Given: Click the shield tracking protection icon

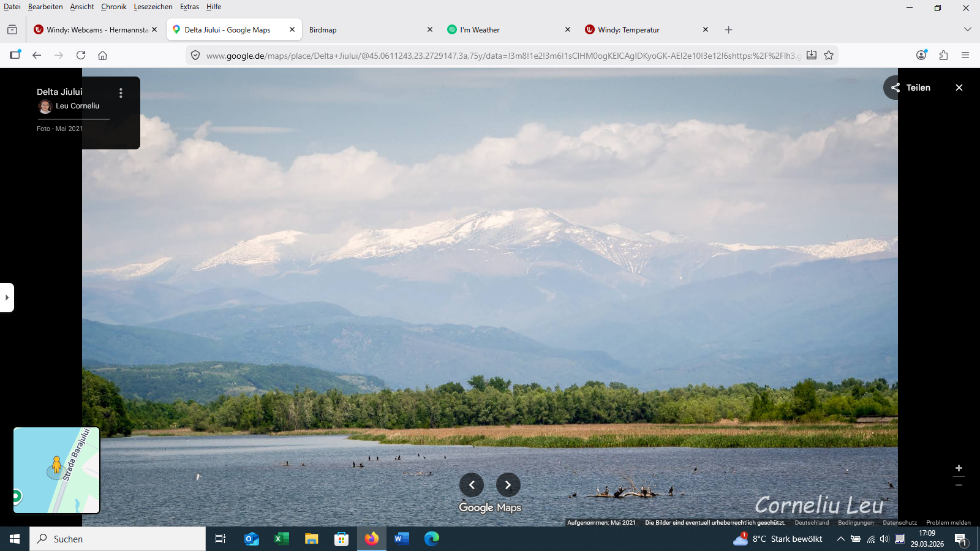Looking at the screenshot, I should [x=195, y=55].
